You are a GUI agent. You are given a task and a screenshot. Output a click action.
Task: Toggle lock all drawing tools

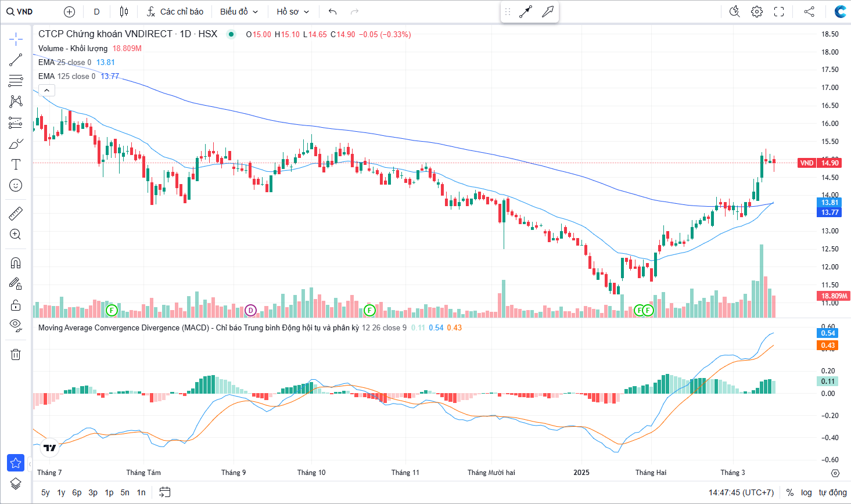(x=16, y=305)
